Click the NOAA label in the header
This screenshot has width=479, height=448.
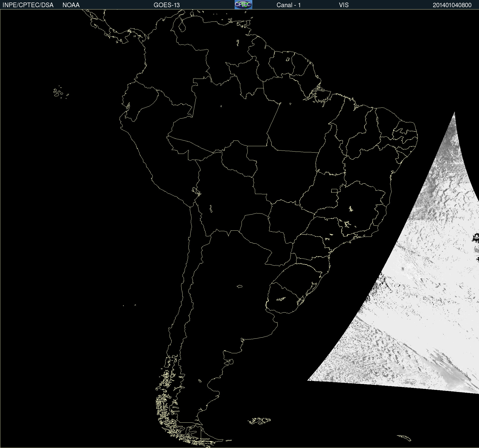(71, 5)
